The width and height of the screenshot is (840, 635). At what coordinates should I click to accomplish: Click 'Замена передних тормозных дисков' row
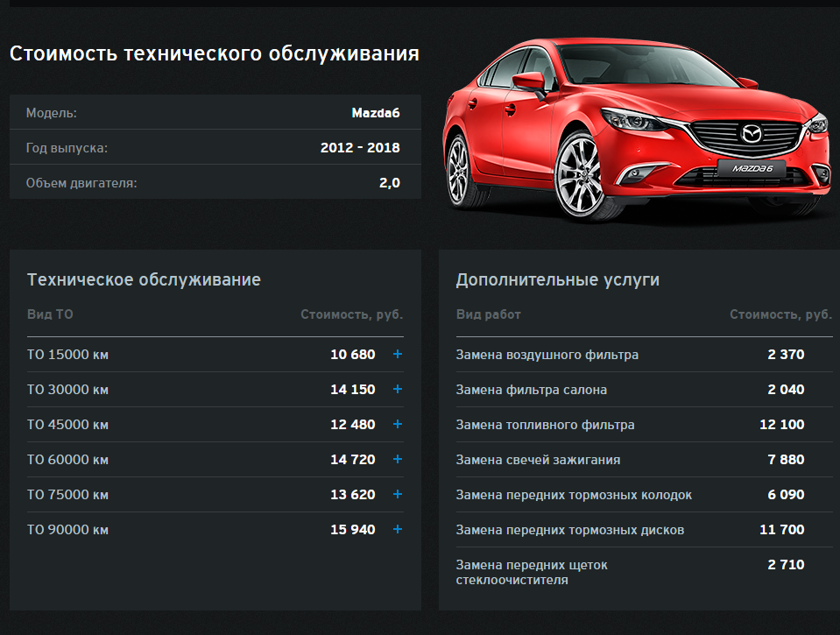pyautogui.click(x=644, y=529)
